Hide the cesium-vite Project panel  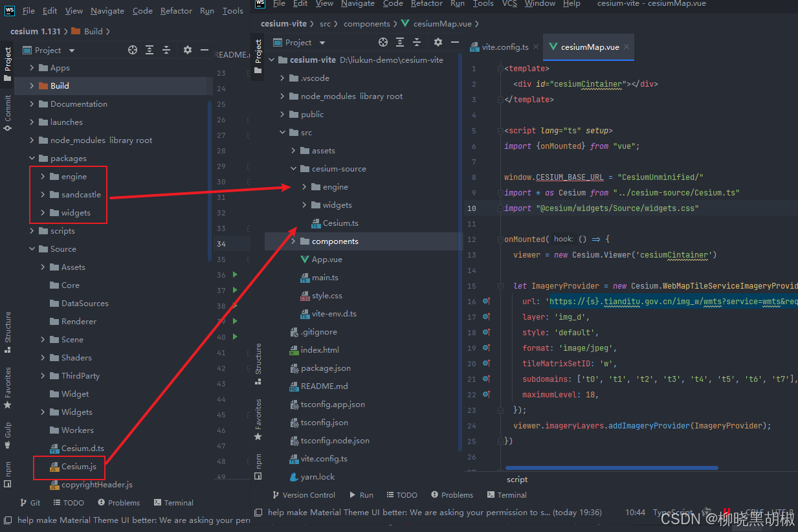point(455,42)
